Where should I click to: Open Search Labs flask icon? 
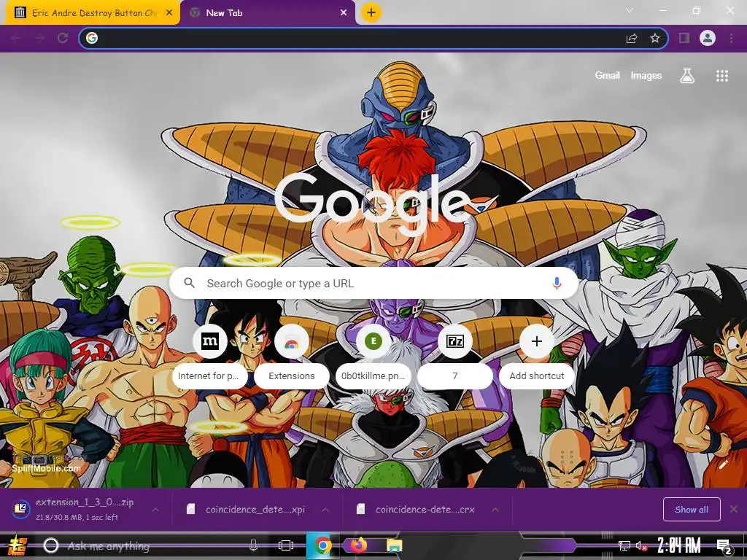click(687, 75)
